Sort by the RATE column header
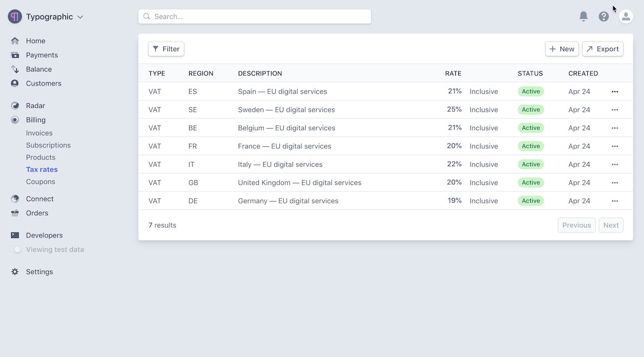The height and width of the screenshot is (357, 644). click(453, 73)
